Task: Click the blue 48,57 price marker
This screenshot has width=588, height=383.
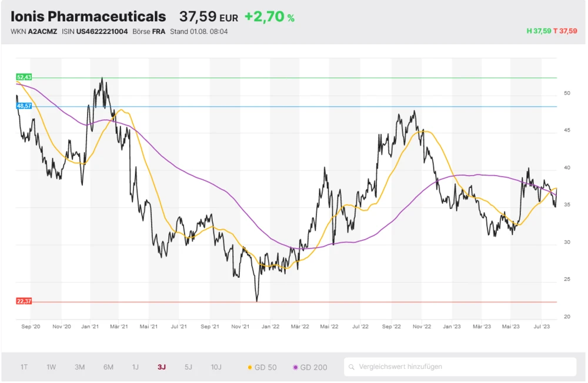Action: click(x=24, y=106)
